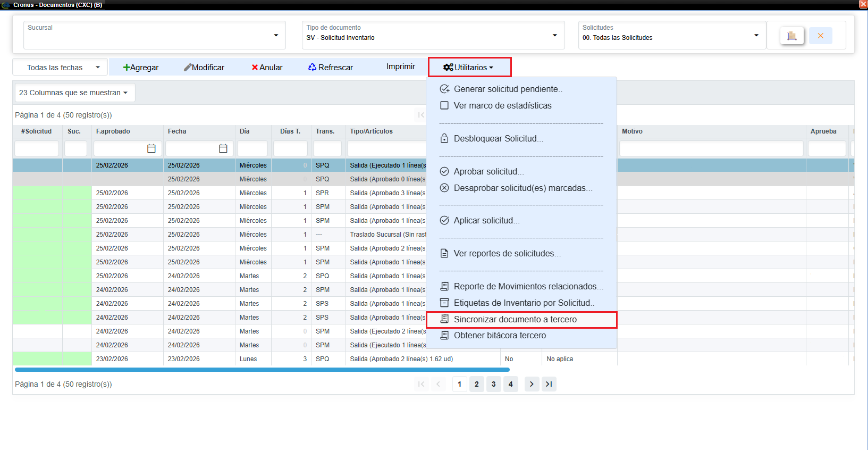Click Modificar pencil button

coord(204,68)
